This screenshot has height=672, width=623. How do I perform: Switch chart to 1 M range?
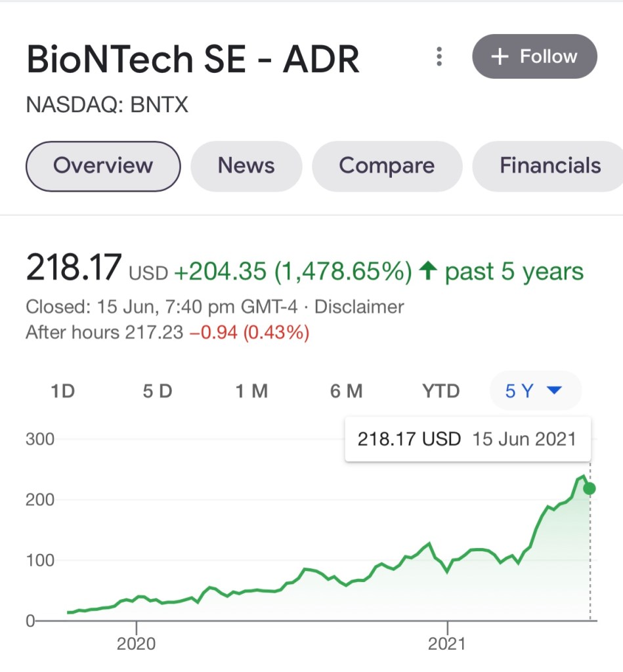[251, 392]
